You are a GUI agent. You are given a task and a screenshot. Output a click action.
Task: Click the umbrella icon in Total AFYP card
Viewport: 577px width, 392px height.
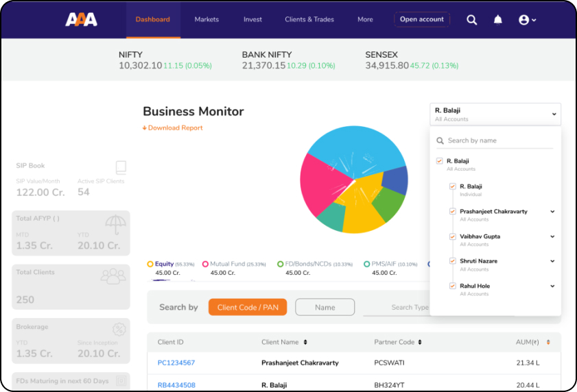[115, 225]
